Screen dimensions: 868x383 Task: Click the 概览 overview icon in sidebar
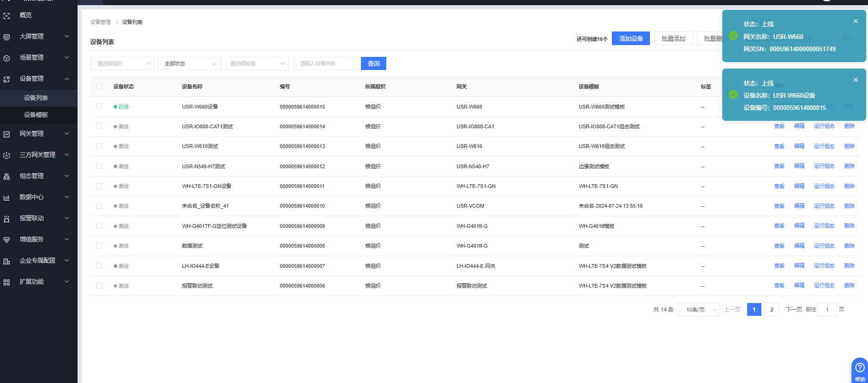point(7,16)
